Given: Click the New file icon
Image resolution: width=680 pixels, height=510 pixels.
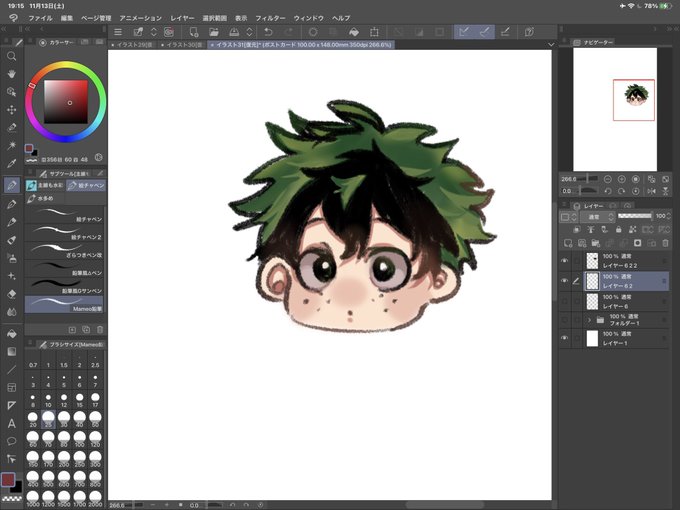Looking at the screenshot, I should tap(194, 32).
